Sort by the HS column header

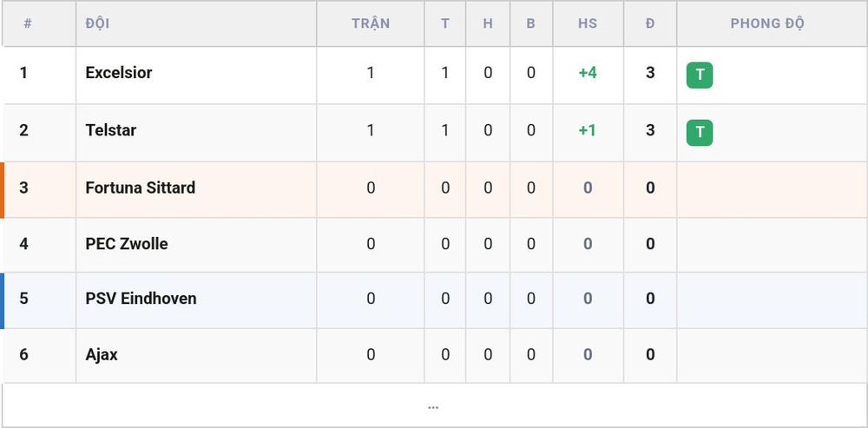click(x=588, y=23)
